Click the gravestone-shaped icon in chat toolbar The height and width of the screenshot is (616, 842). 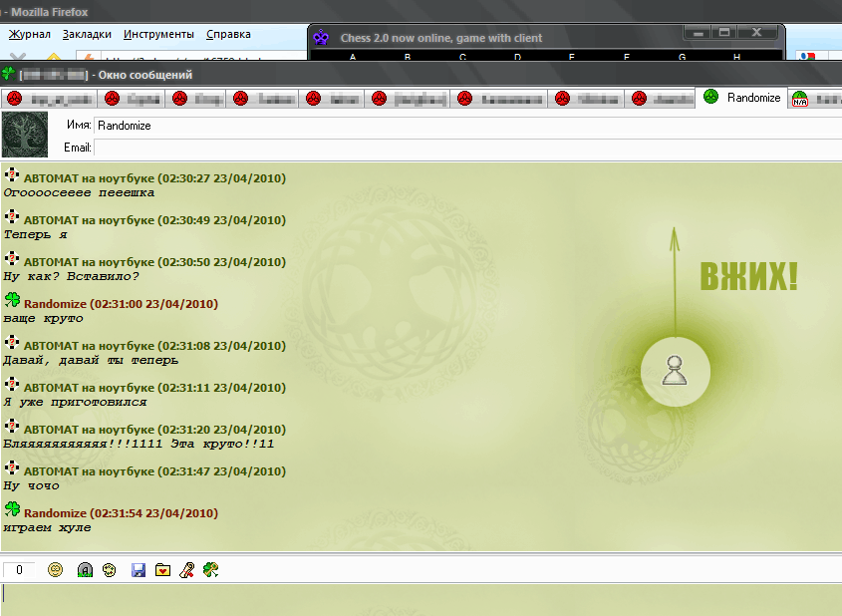[86, 570]
